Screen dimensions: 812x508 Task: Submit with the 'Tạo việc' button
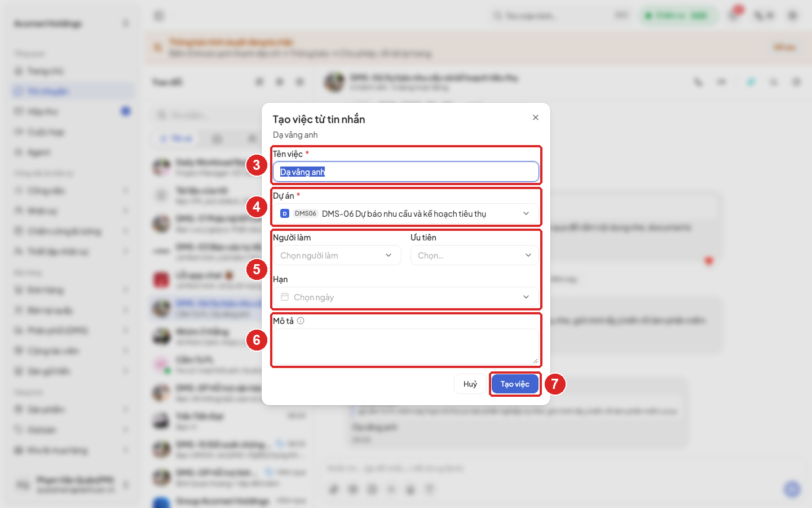pos(515,384)
